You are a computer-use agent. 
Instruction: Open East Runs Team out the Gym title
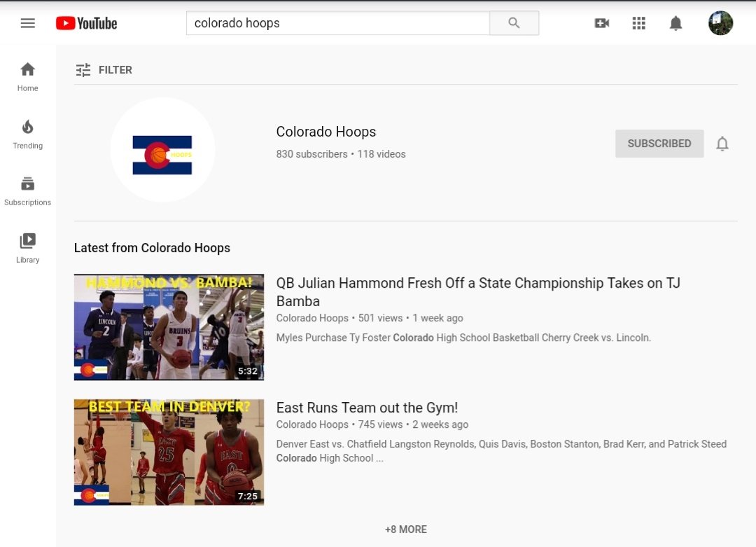coord(367,408)
